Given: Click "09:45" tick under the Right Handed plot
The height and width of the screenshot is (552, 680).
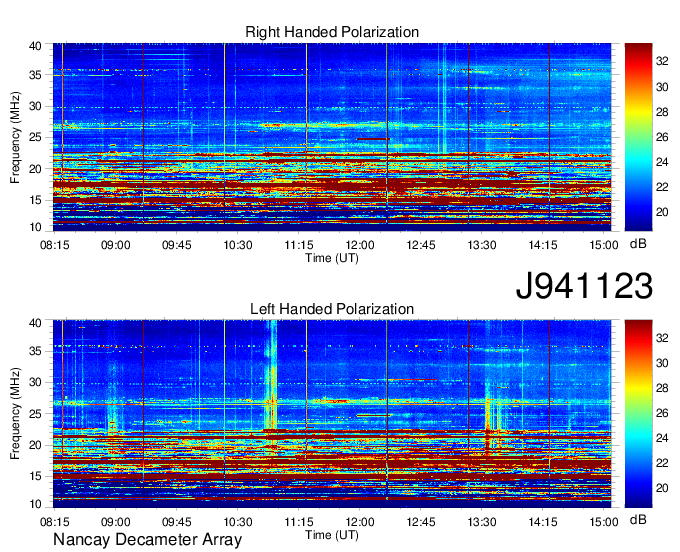Looking at the screenshot, I should pos(177,245).
